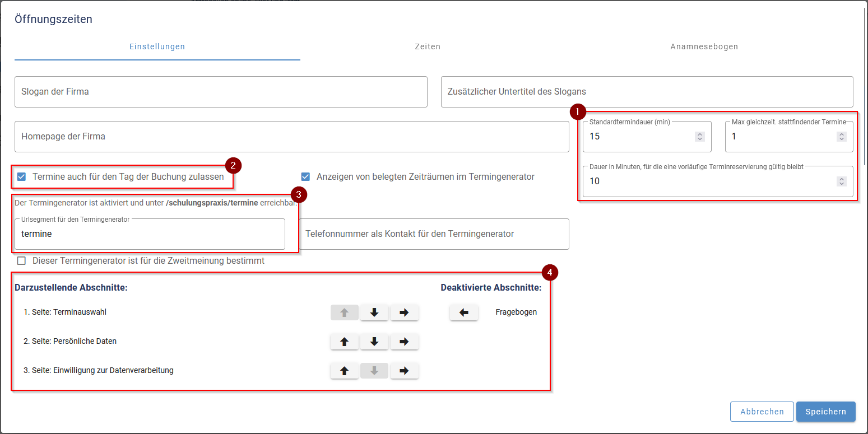Open the Anamnesebogen tab
The image size is (868, 434).
[x=704, y=47]
